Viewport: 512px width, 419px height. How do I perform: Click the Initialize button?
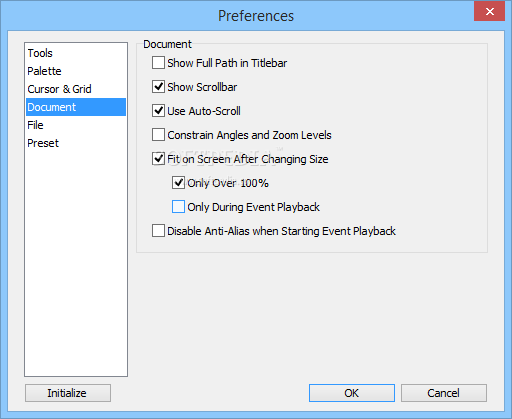(68, 393)
